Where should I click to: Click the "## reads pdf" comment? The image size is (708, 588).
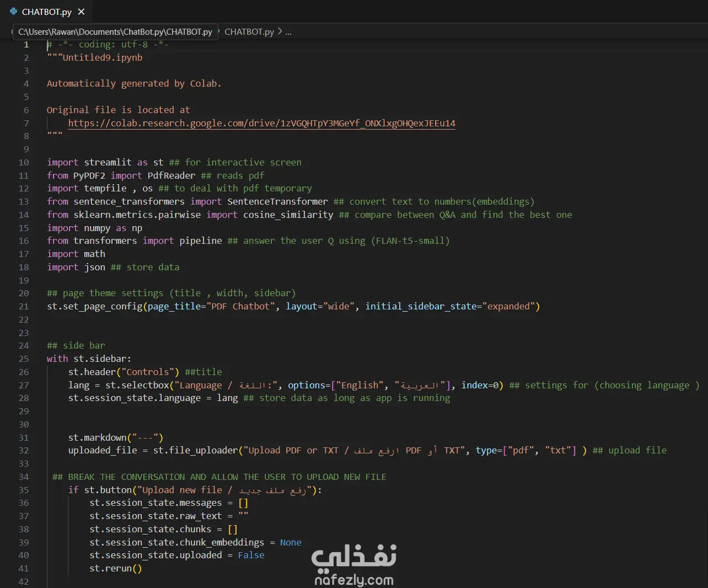pyautogui.click(x=233, y=176)
